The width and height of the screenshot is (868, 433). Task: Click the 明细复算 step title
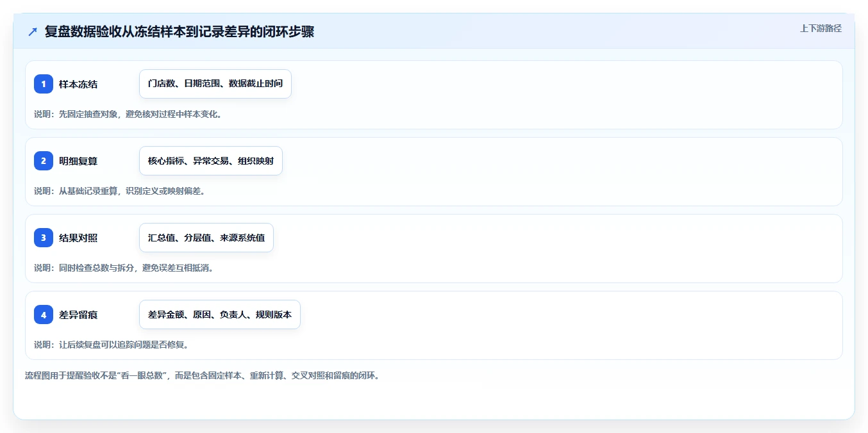[x=78, y=161]
